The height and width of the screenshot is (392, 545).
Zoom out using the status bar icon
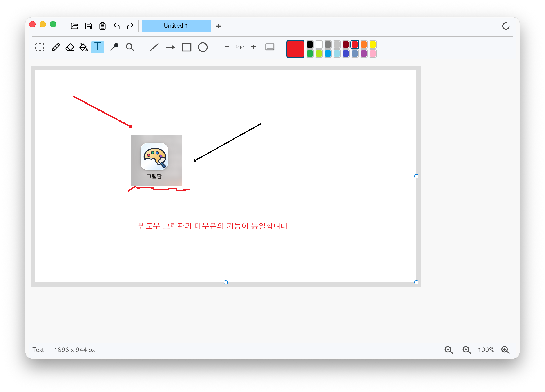pyautogui.click(x=449, y=350)
